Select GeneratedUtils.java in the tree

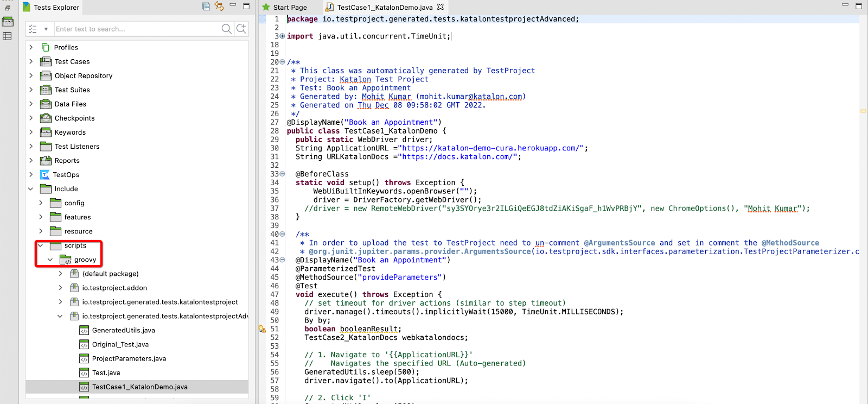pyautogui.click(x=123, y=330)
